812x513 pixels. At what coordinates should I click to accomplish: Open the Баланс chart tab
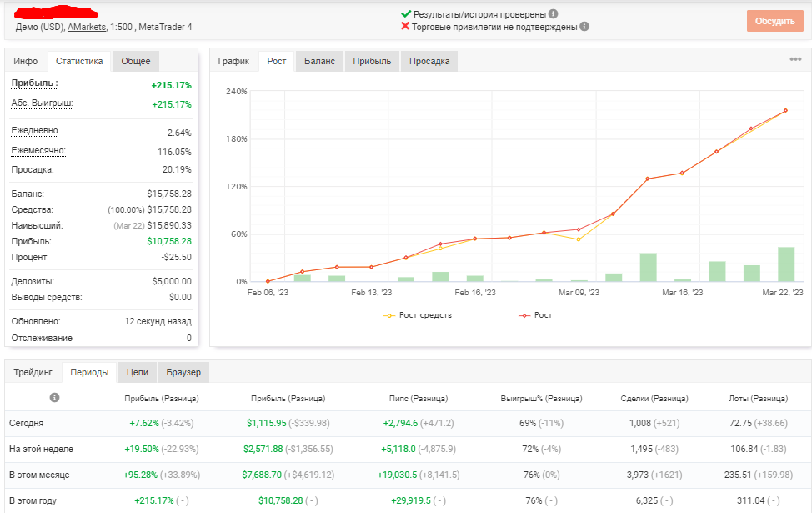319,61
